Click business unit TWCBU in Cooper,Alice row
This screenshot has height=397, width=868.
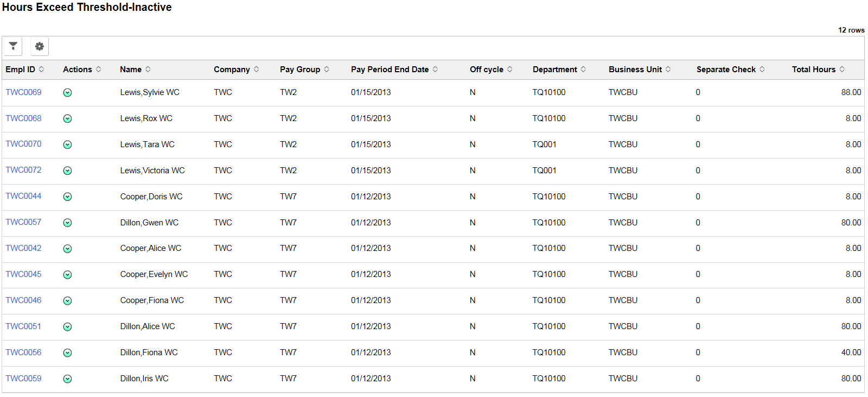point(623,248)
